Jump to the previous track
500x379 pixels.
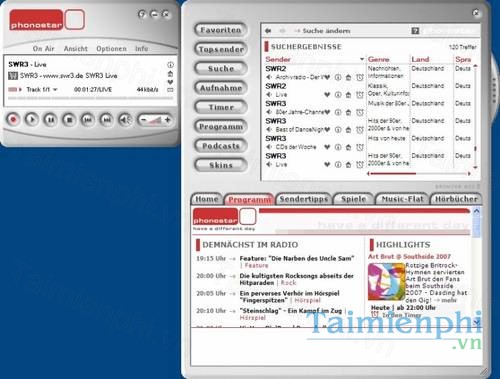click(x=88, y=119)
